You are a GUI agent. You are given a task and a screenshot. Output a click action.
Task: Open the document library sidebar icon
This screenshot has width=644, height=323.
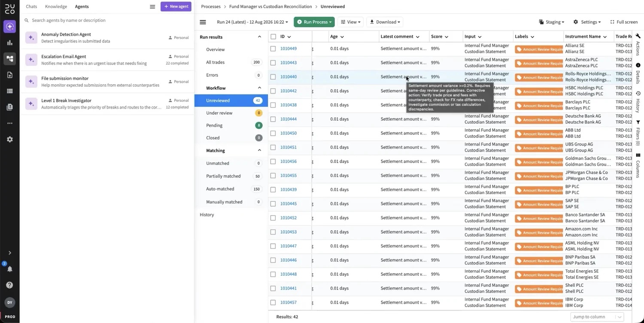point(9,107)
